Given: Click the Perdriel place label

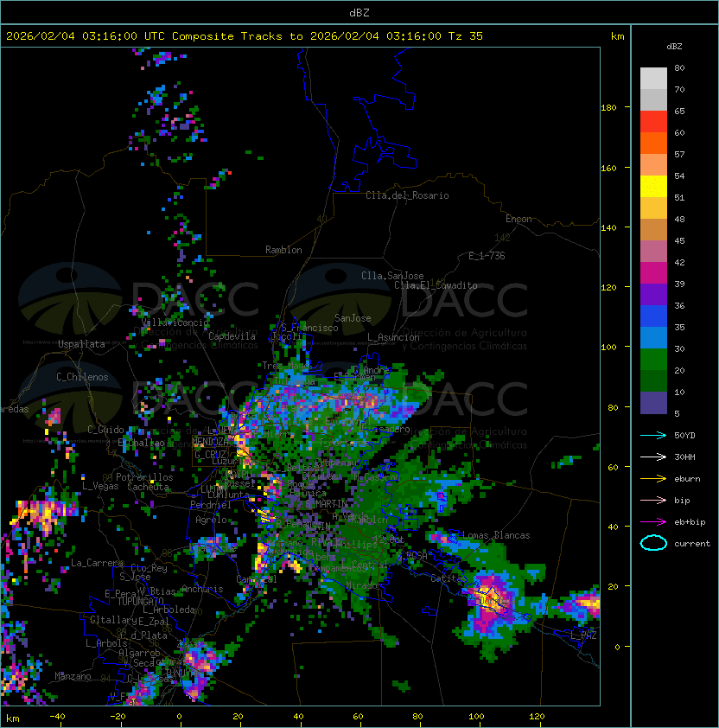Looking at the screenshot, I should [211, 505].
